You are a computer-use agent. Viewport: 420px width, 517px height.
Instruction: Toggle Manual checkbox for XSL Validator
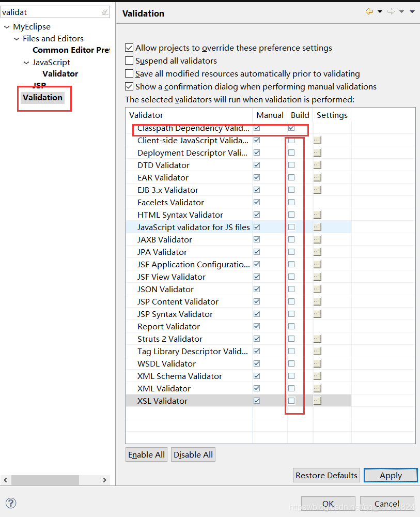pos(257,401)
